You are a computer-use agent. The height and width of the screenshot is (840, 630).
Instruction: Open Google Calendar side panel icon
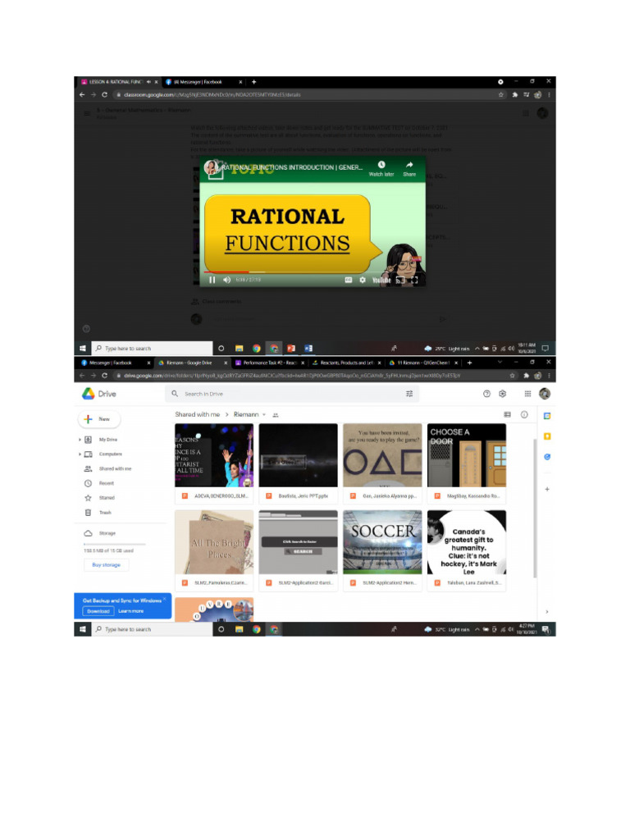coord(547,416)
